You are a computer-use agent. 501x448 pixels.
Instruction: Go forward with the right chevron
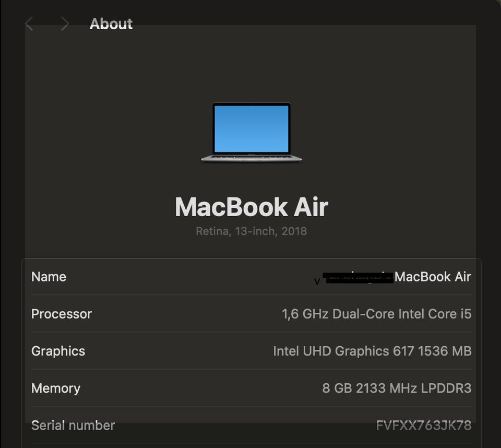tap(65, 23)
